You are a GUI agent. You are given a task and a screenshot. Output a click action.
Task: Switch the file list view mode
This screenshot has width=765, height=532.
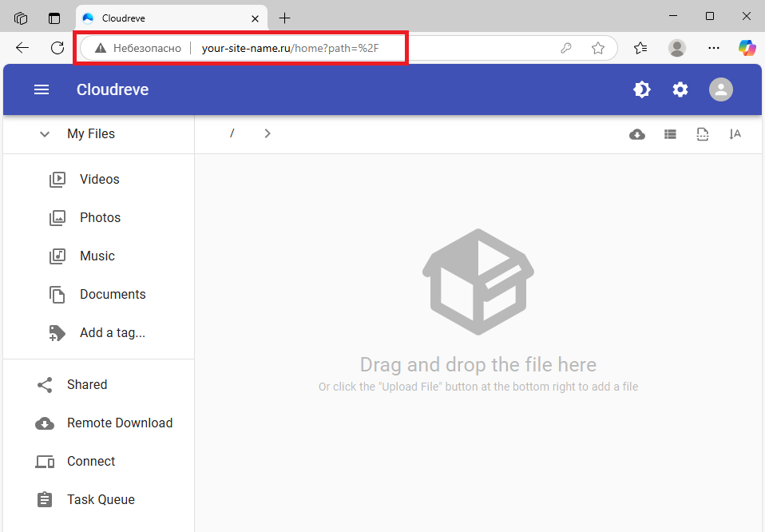point(670,134)
